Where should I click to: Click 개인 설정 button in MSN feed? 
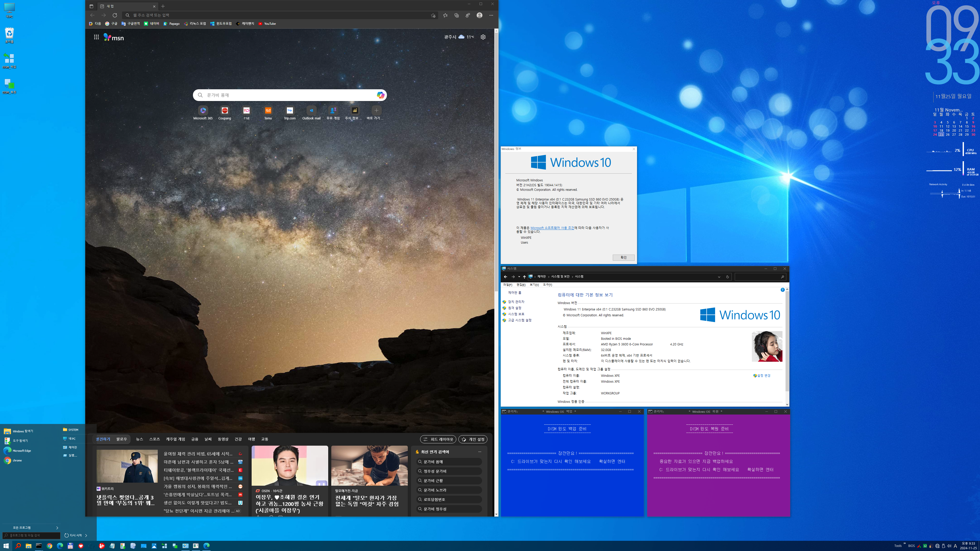(472, 439)
